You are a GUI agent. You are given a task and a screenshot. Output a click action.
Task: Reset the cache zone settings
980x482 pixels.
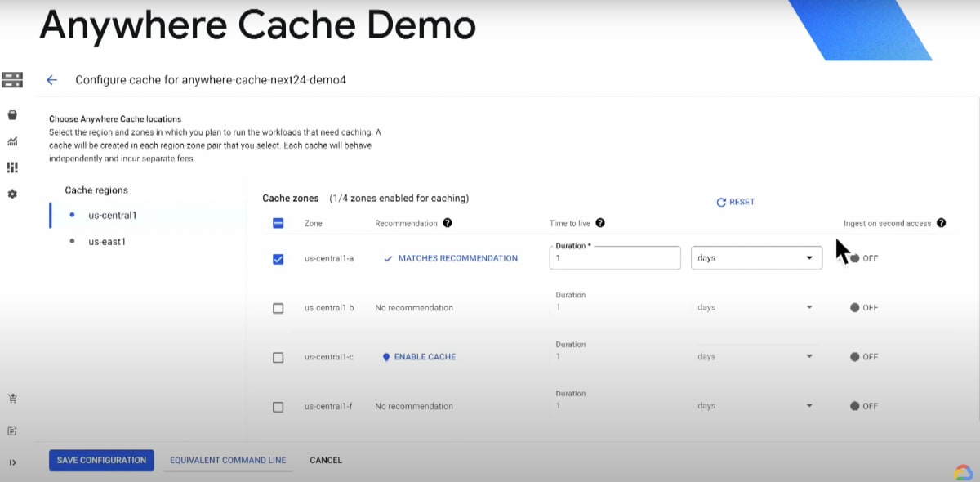point(735,202)
